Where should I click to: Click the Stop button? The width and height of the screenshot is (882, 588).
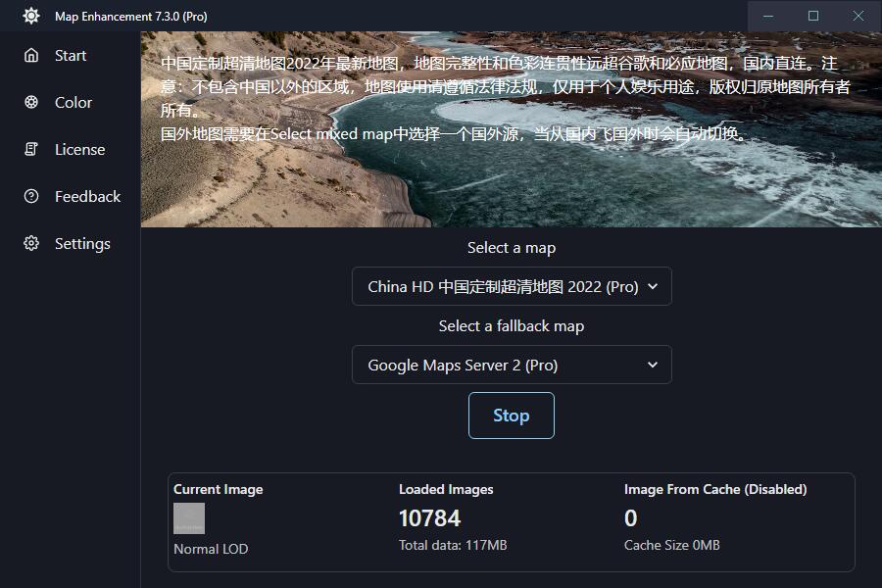(x=511, y=415)
